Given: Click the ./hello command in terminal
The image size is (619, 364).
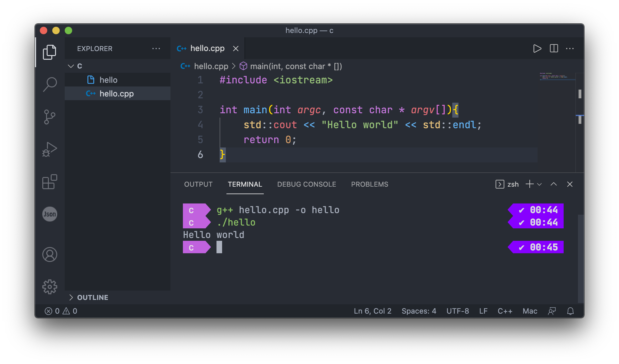Looking at the screenshot, I should click(x=236, y=222).
